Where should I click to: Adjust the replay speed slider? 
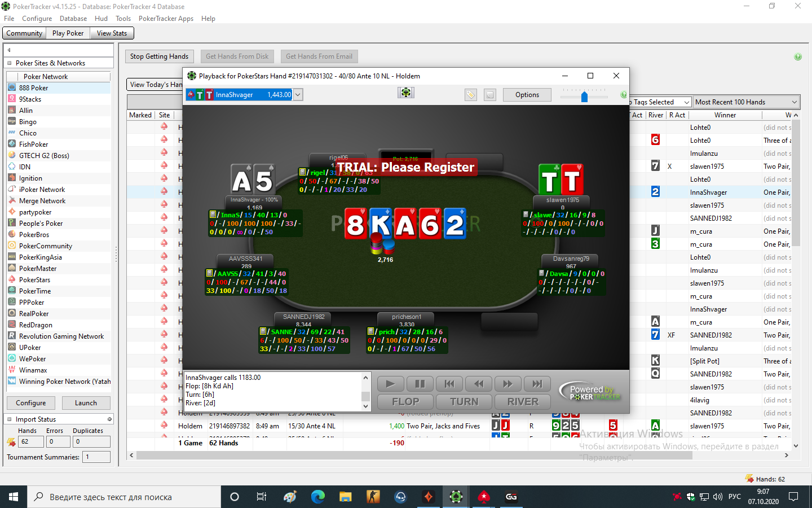click(584, 96)
